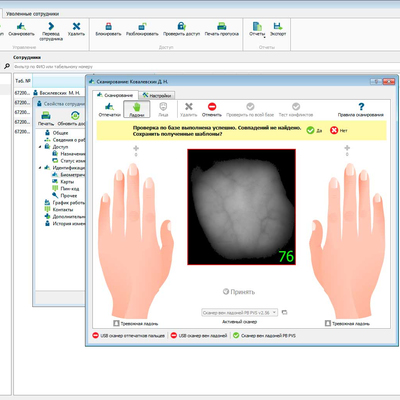Click the Отменить cancel icon
The height and width of the screenshot is (400, 400).
point(212,107)
